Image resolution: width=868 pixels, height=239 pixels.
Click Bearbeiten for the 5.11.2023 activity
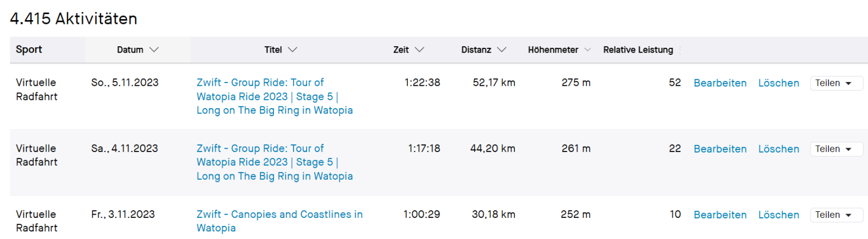[720, 83]
